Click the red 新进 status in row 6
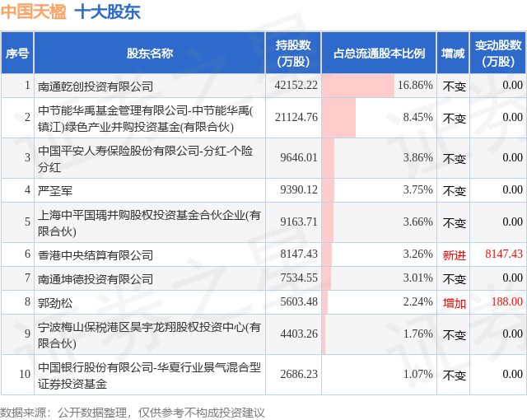The height and width of the screenshot is (420, 527). pos(454,255)
